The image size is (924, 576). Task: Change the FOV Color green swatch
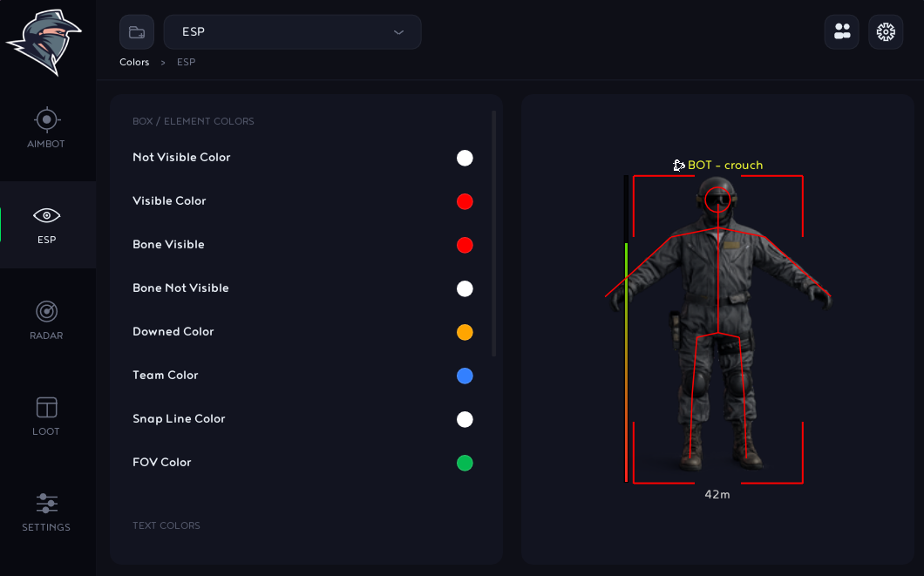click(x=465, y=463)
